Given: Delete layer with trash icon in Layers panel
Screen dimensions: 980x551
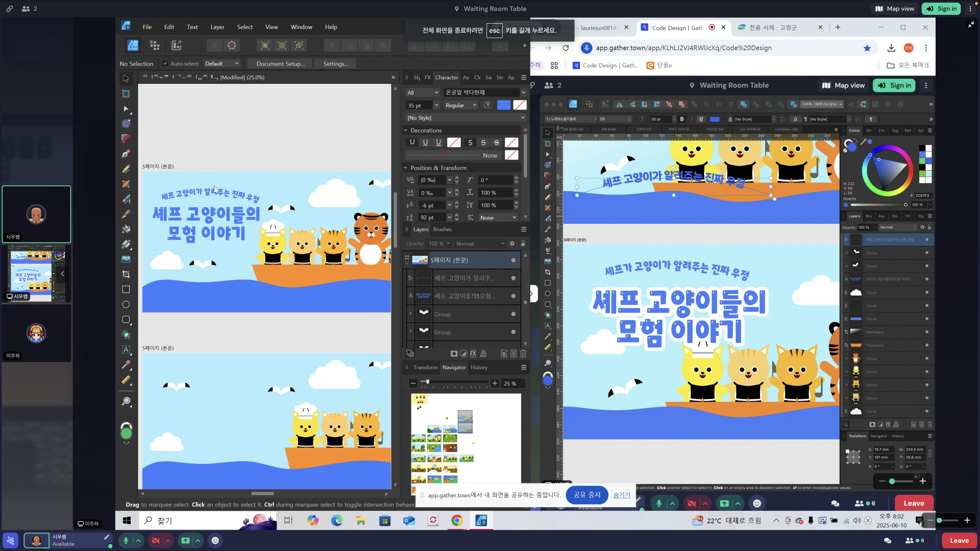Looking at the screenshot, I should click(523, 354).
